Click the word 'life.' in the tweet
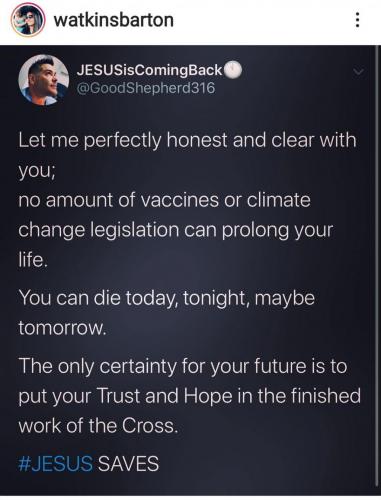This screenshot has height=500, width=381. 31,260
